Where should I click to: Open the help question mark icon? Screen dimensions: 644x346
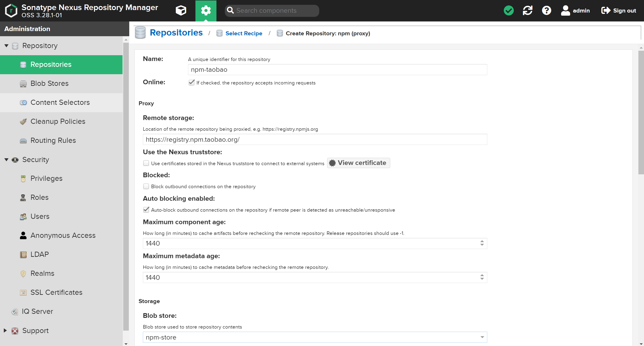click(x=547, y=11)
